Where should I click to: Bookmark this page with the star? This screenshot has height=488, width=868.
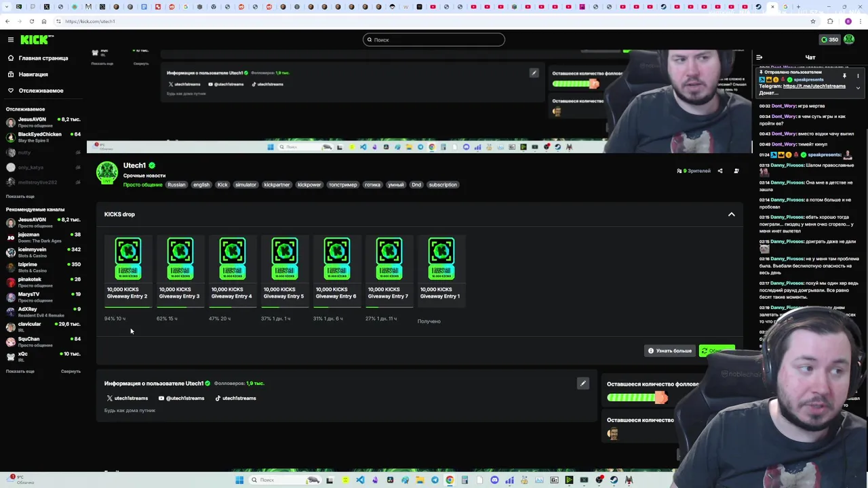coord(812,21)
